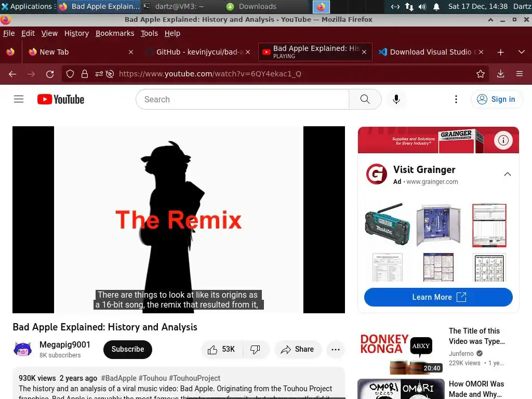This screenshot has height=399, width=532.
Task: Dislike the video with thumbs down
Action: [255, 350]
